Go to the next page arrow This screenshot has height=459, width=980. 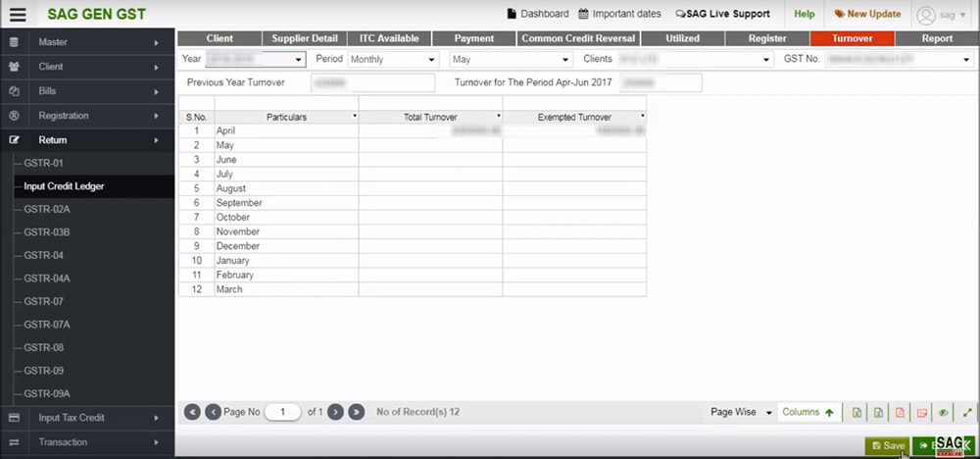click(x=335, y=413)
